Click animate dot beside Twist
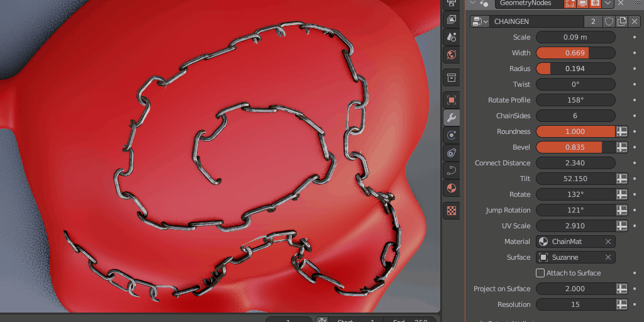This screenshot has height=322, width=644. coord(635,84)
